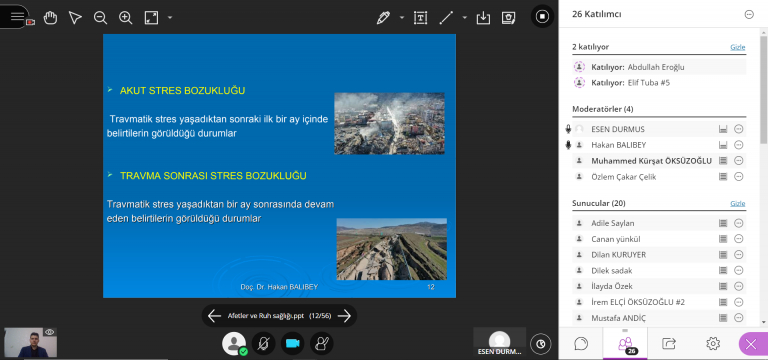The height and width of the screenshot is (360, 768).
Task: Click Gizle link beside 2 katılıyor
Action: pos(738,48)
